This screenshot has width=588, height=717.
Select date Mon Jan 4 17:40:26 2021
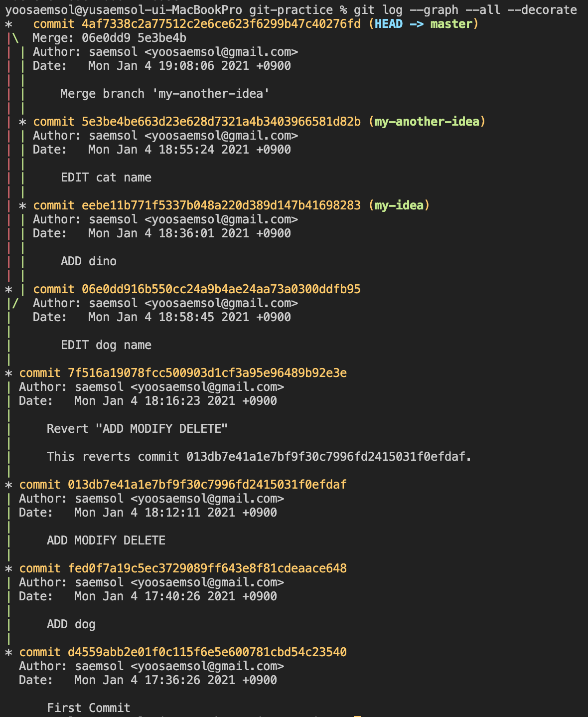click(154, 596)
